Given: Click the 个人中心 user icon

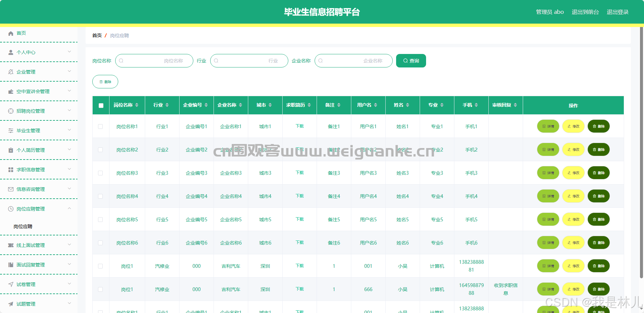Looking at the screenshot, I should [11, 52].
